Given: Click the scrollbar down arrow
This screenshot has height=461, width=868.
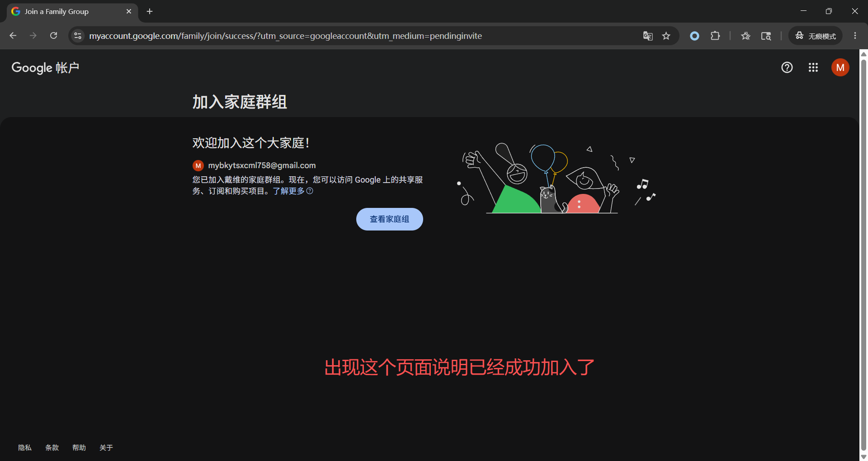Looking at the screenshot, I should coord(863,457).
